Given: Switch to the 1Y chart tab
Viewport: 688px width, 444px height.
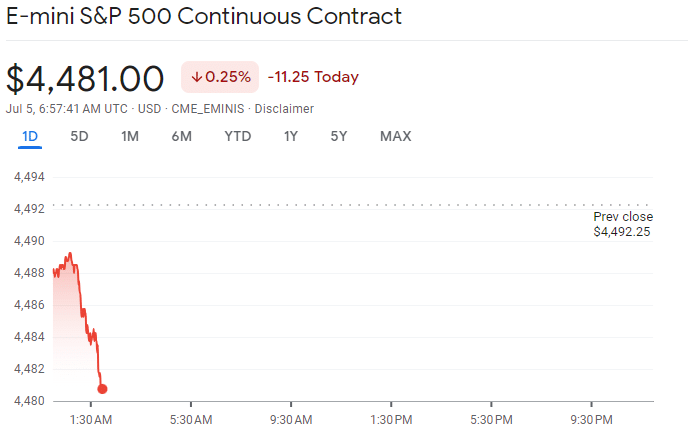Looking at the screenshot, I should coord(291,136).
